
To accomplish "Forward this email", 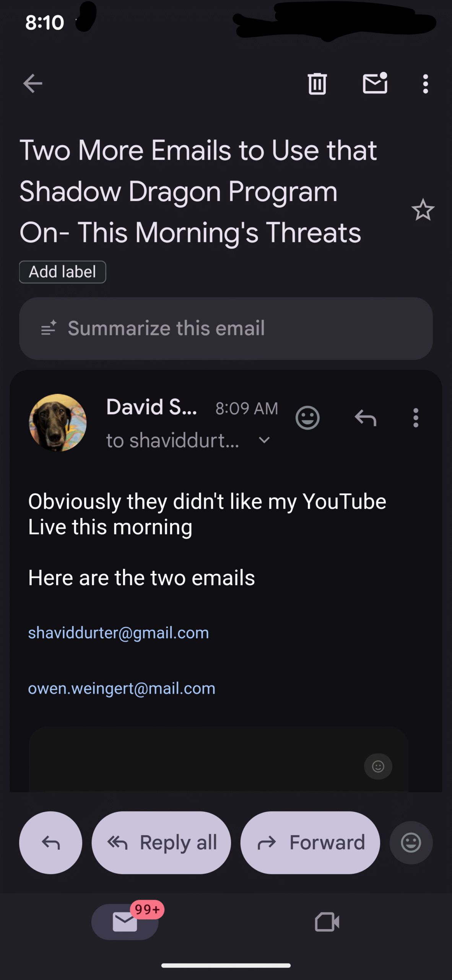I will (x=310, y=843).
